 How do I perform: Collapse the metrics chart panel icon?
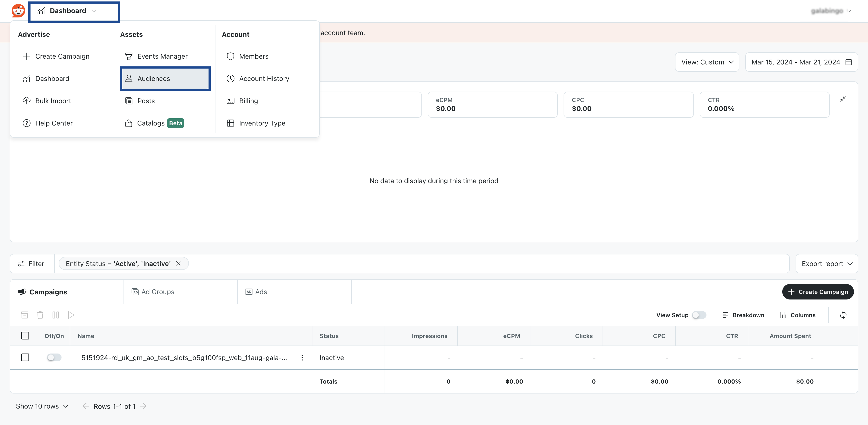[x=843, y=99]
